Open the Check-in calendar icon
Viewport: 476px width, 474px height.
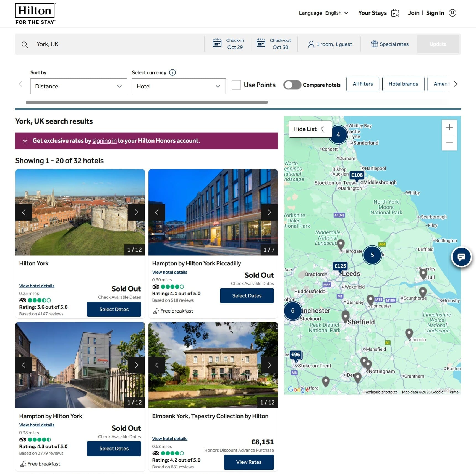217,43
